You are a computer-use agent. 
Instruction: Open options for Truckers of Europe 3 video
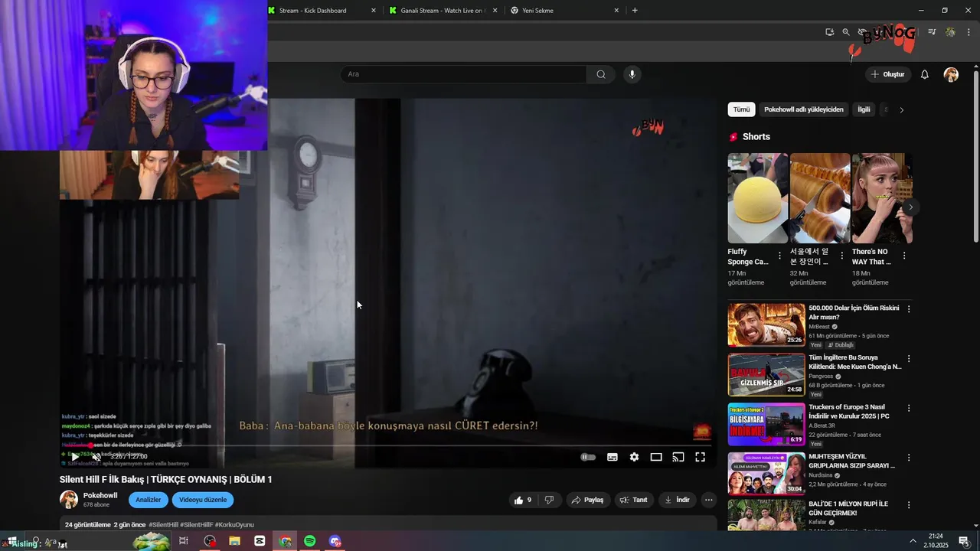[x=909, y=408]
